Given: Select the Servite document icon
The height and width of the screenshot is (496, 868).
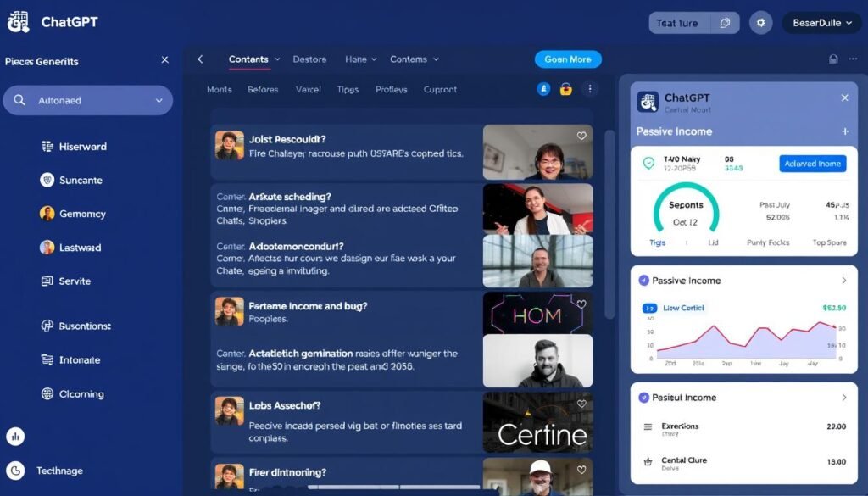Looking at the screenshot, I should coord(47,281).
